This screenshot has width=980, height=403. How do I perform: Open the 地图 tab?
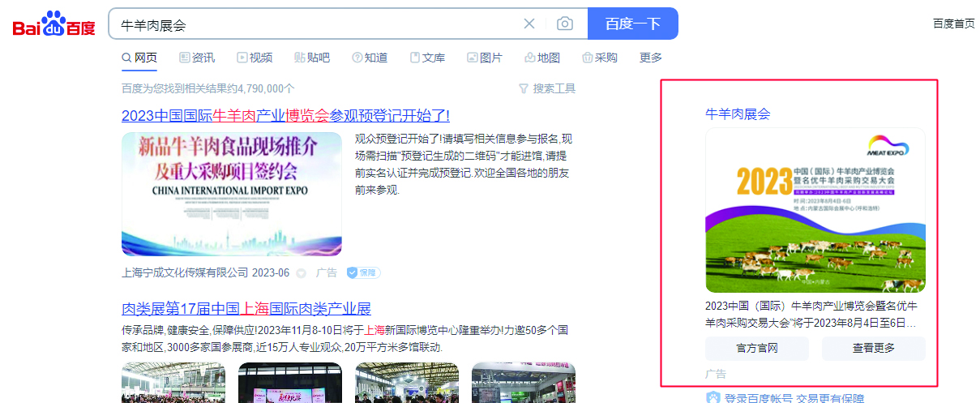click(x=542, y=58)
